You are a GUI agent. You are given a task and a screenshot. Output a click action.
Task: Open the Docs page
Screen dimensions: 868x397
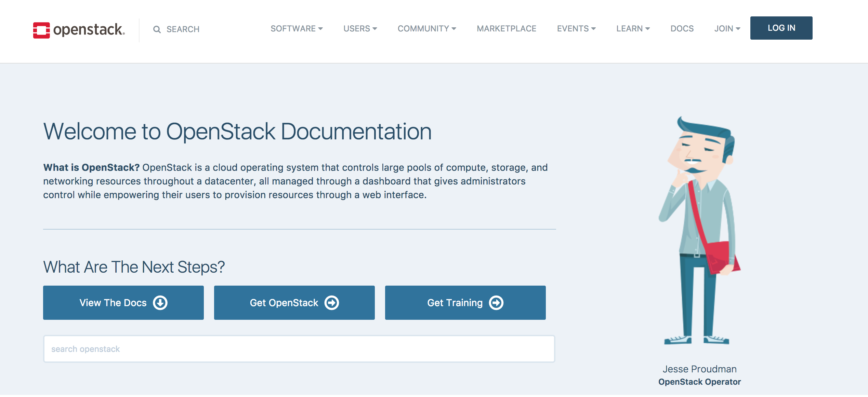click(x=682, y=29)
